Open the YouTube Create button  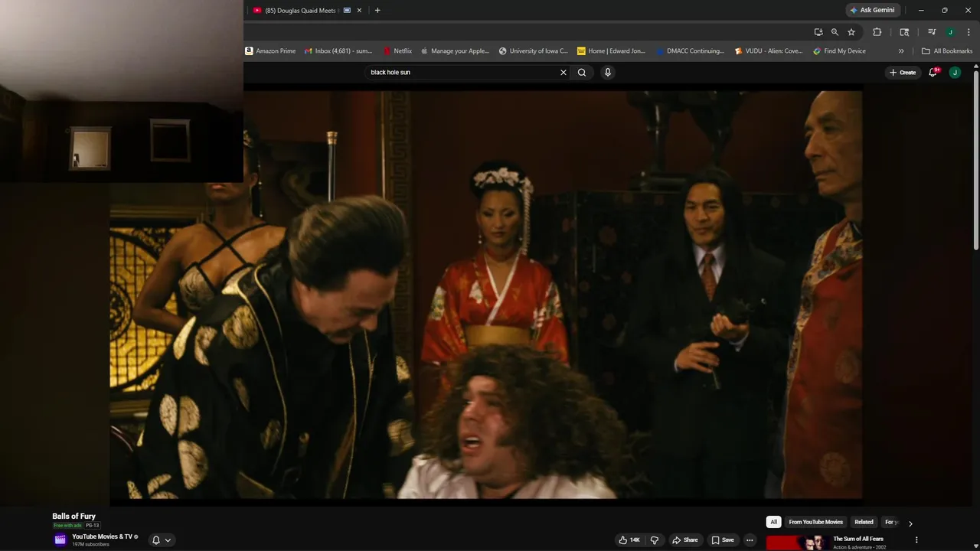(x=903, y=73)
